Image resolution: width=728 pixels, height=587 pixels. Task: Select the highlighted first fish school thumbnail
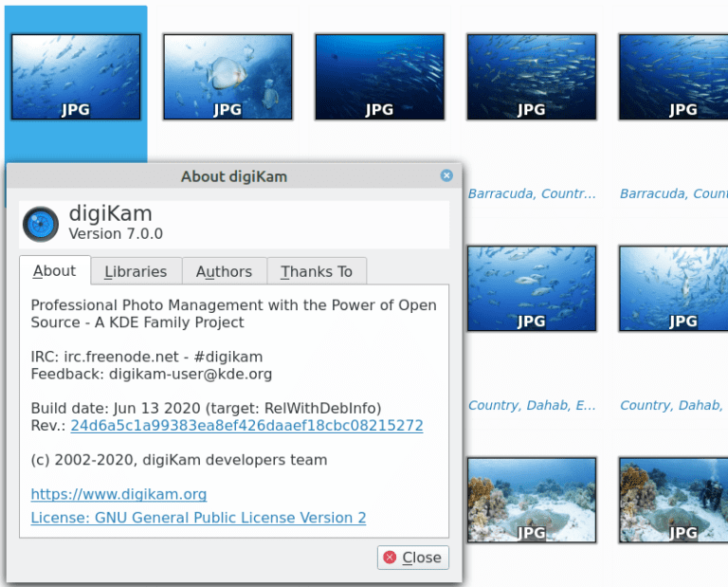click(x=76, y=77)
